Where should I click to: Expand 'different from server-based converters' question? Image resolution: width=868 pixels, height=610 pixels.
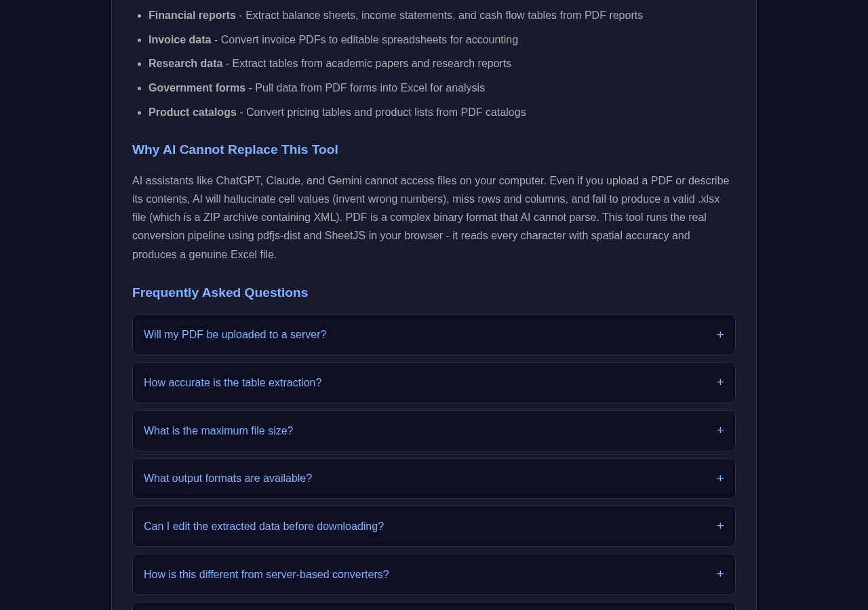(x=434, y=575)
